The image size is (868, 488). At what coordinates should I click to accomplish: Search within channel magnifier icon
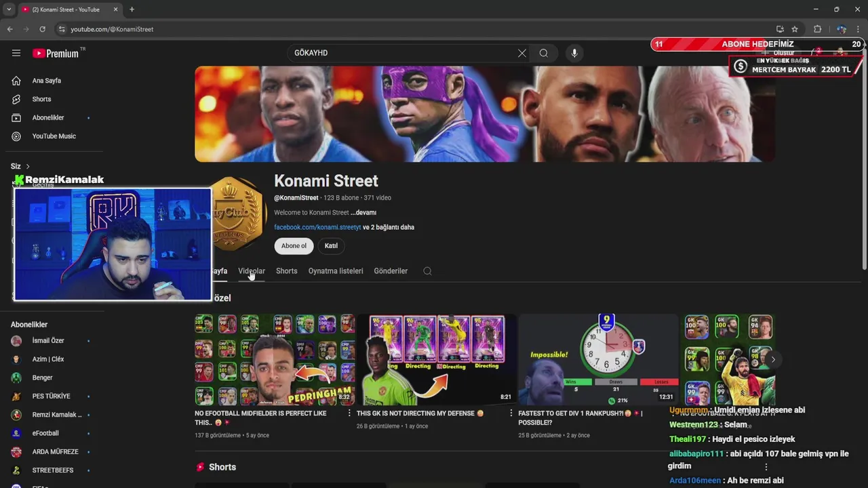(427, 271)
